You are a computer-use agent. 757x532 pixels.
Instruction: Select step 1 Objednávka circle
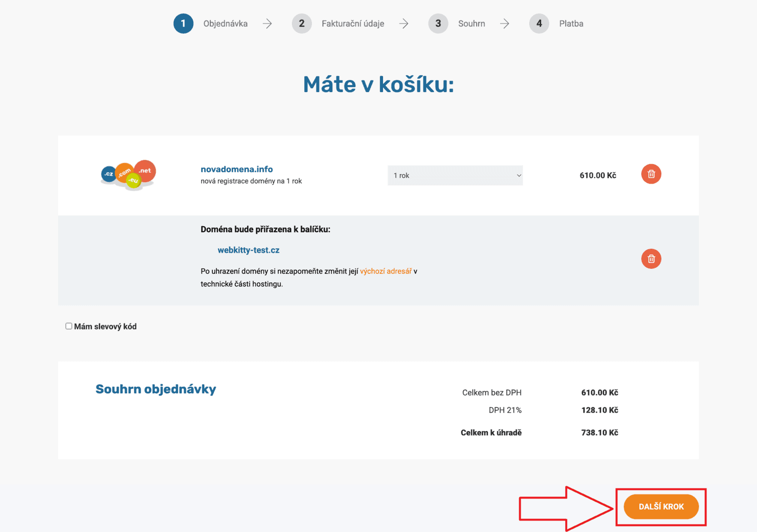pos(183,24)
